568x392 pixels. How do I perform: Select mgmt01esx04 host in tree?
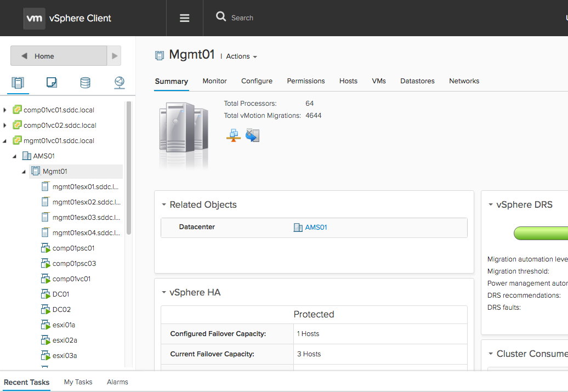pyautogui.click(x=86, y=232)
